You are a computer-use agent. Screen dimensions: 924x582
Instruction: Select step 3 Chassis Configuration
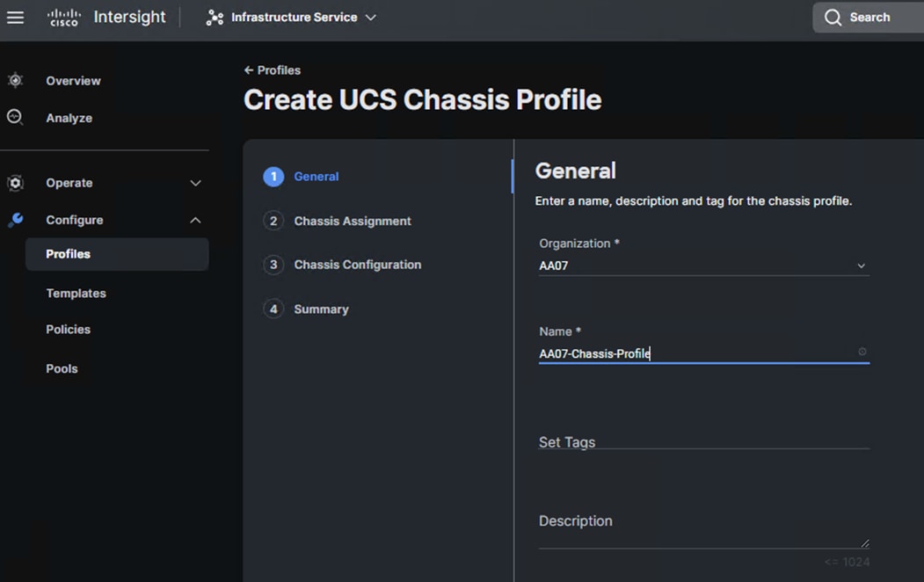click(358, 265)
